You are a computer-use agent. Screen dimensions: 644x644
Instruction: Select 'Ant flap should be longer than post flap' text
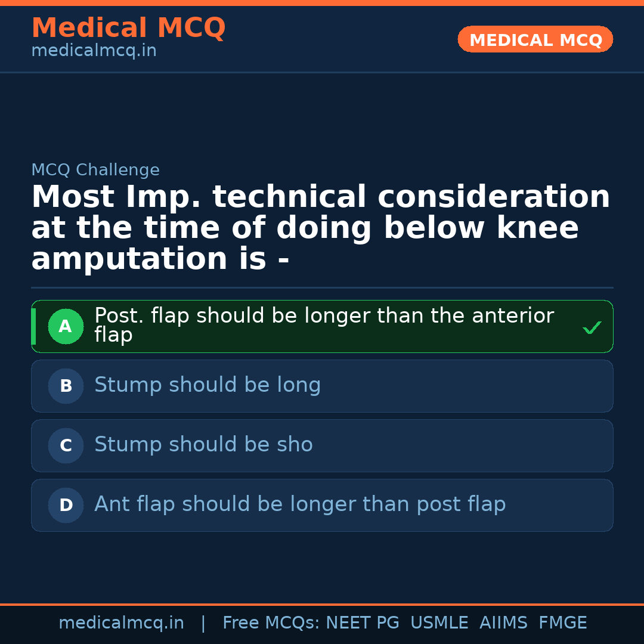pos(300,504)
